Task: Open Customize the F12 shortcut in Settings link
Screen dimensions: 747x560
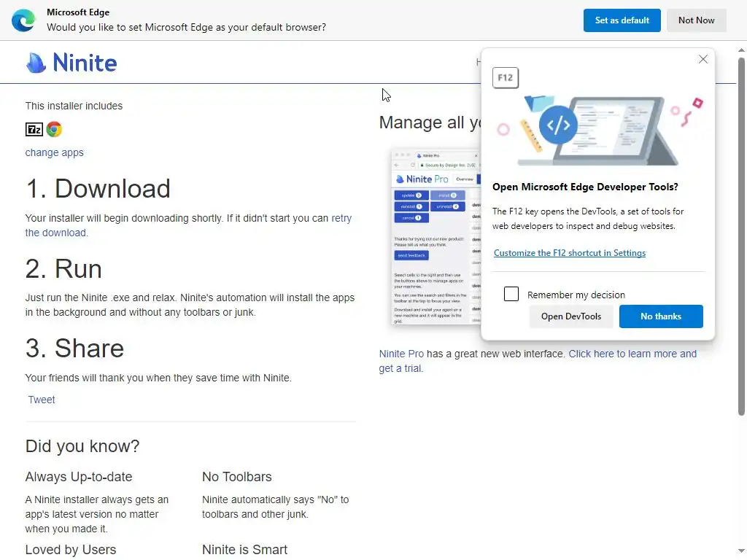Action: [569, 253]
